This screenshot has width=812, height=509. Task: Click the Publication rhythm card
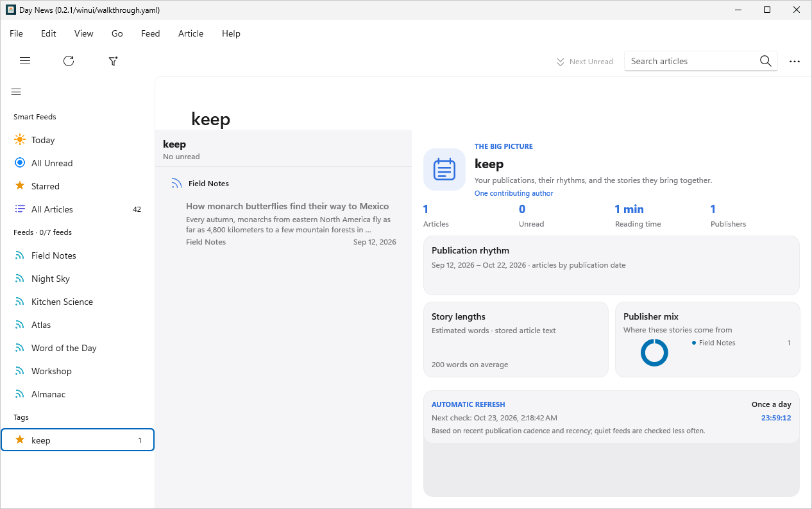[x=611, y=265]
